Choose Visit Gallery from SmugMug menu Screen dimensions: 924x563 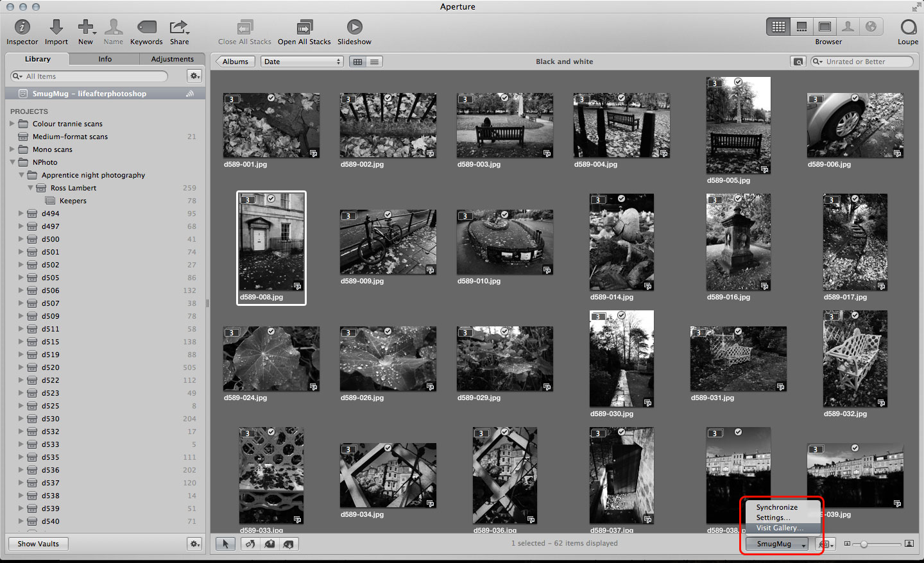coord(779,528)
